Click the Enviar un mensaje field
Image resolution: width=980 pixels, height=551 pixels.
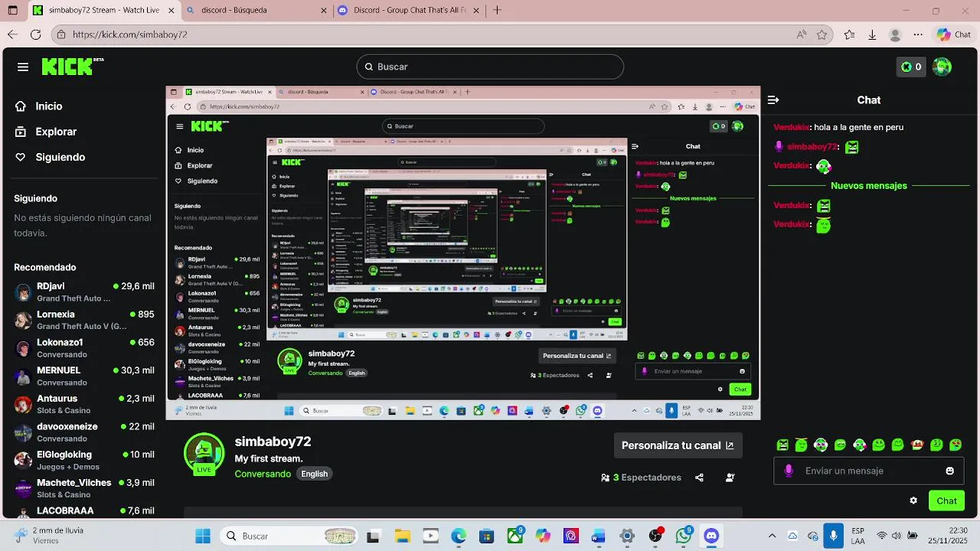point(870,471)
